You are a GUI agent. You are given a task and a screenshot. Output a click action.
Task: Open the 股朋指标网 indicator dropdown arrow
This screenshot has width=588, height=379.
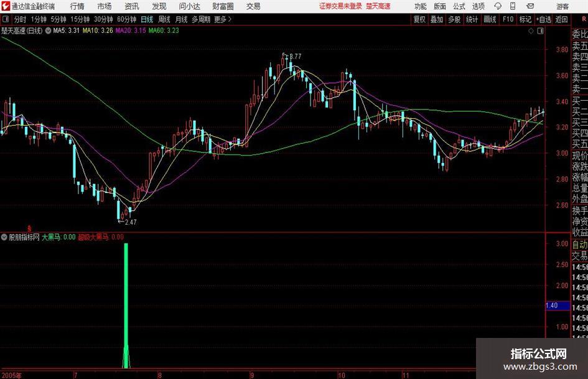(4, 236)
